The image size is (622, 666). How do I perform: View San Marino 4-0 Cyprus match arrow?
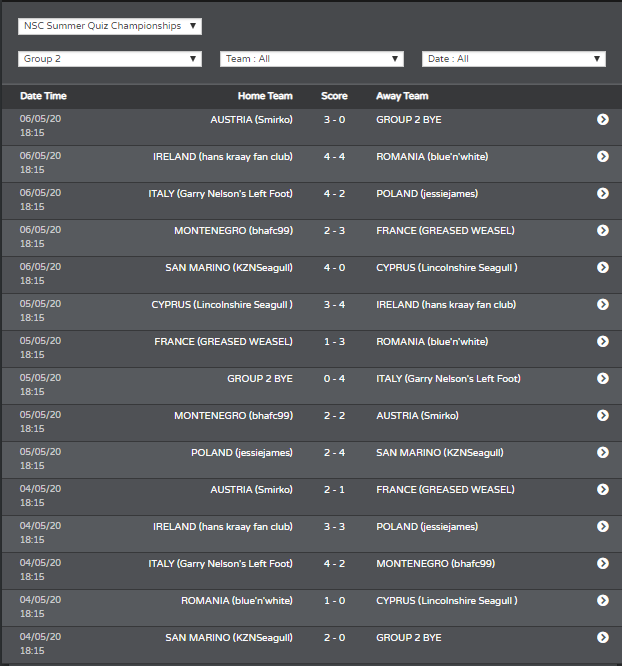tap(602, 267)
